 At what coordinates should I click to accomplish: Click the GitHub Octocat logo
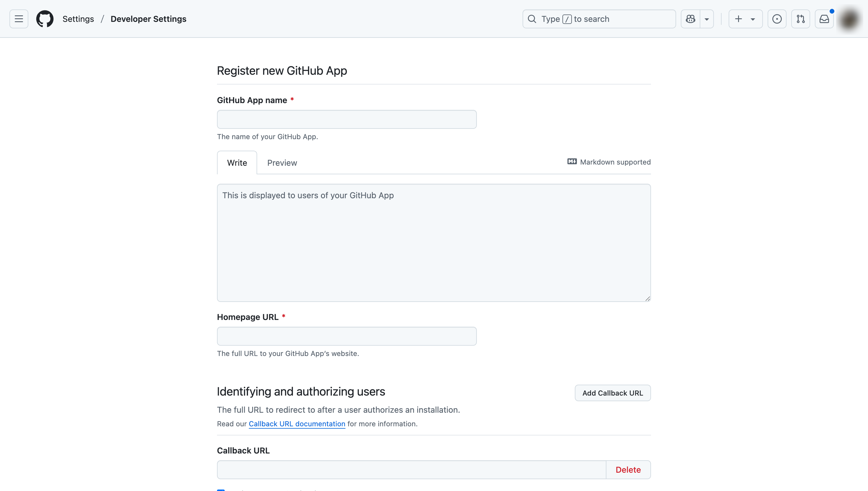tap(45, 19)
